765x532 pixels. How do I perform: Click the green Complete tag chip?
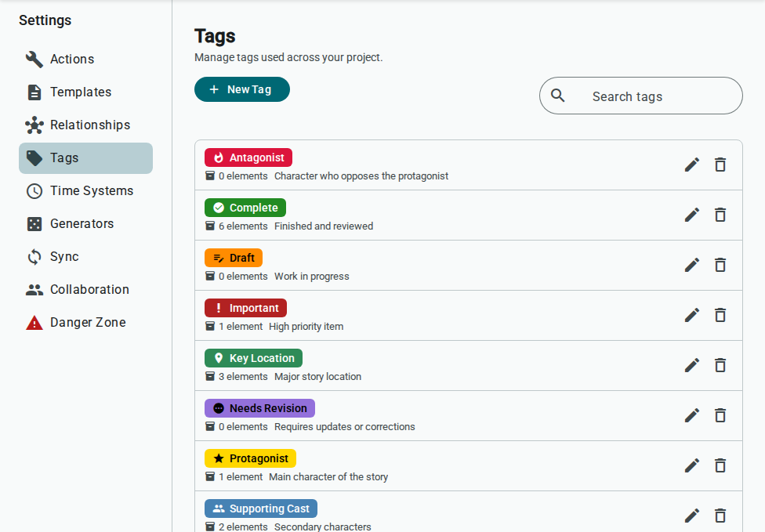coord(245,208)
